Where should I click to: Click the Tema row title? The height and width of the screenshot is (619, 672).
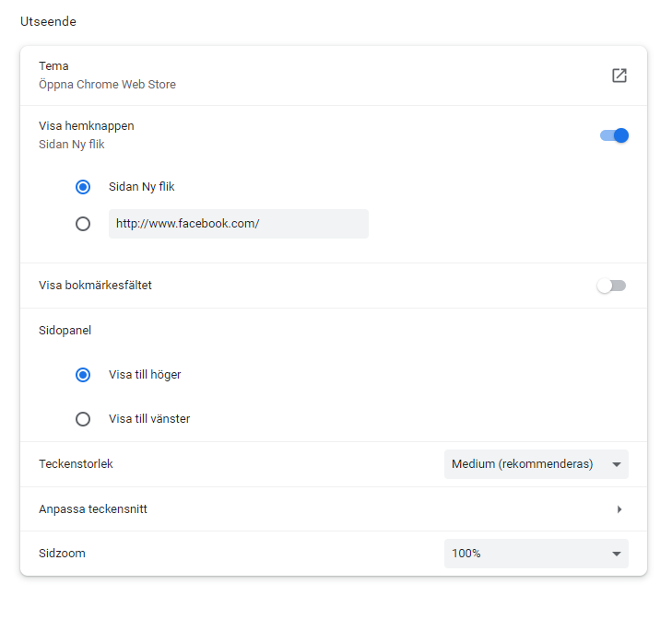(x=53, y=66)
